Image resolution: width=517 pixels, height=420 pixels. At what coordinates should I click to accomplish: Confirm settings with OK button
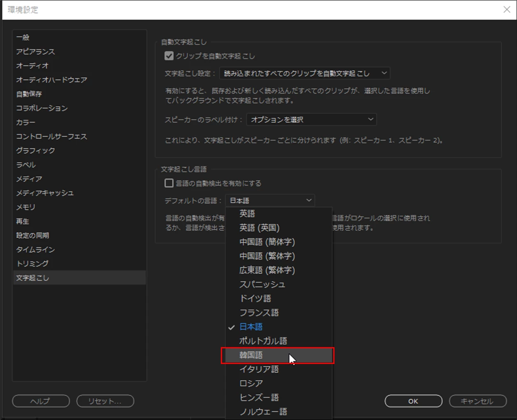(x=413, y=401)
